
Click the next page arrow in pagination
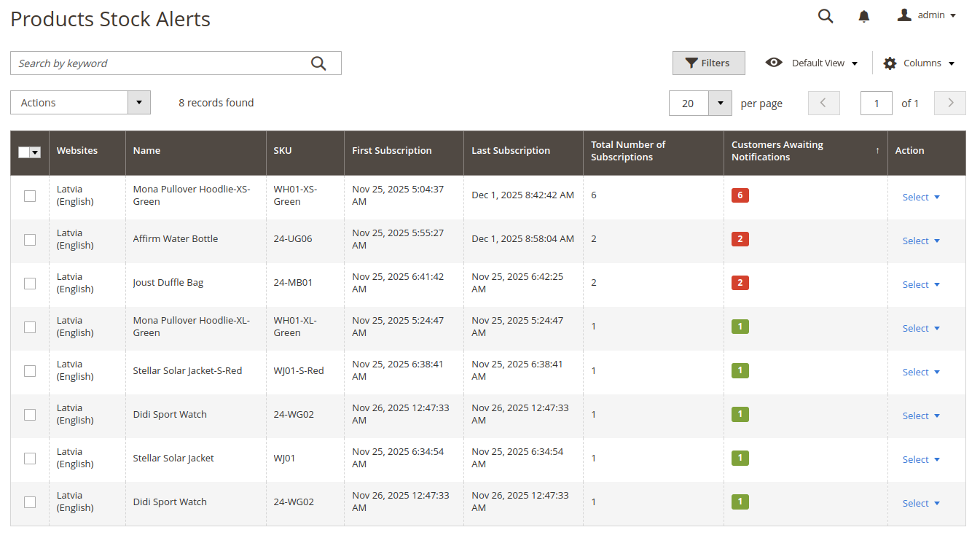(x=949, y=103)
